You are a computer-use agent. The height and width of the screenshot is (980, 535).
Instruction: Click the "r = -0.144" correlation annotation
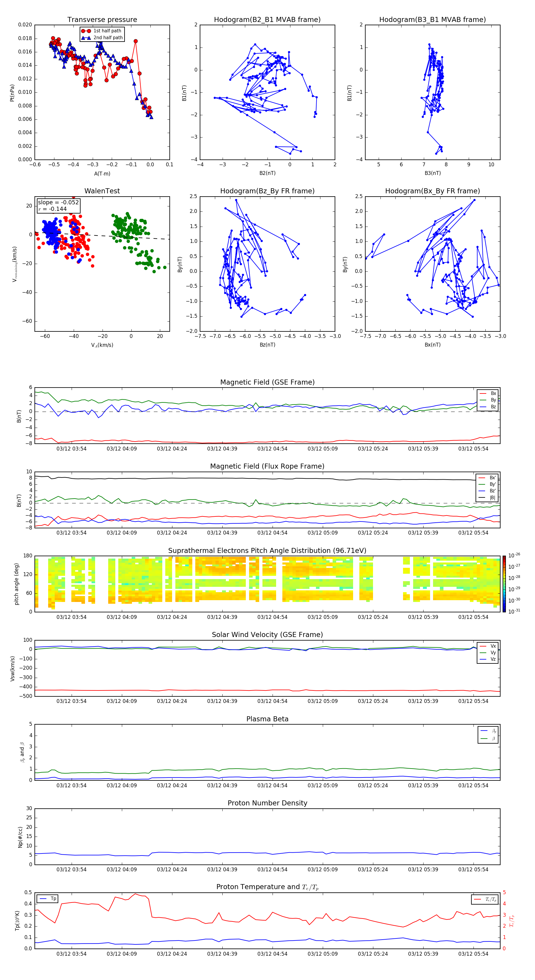point(52,209)
